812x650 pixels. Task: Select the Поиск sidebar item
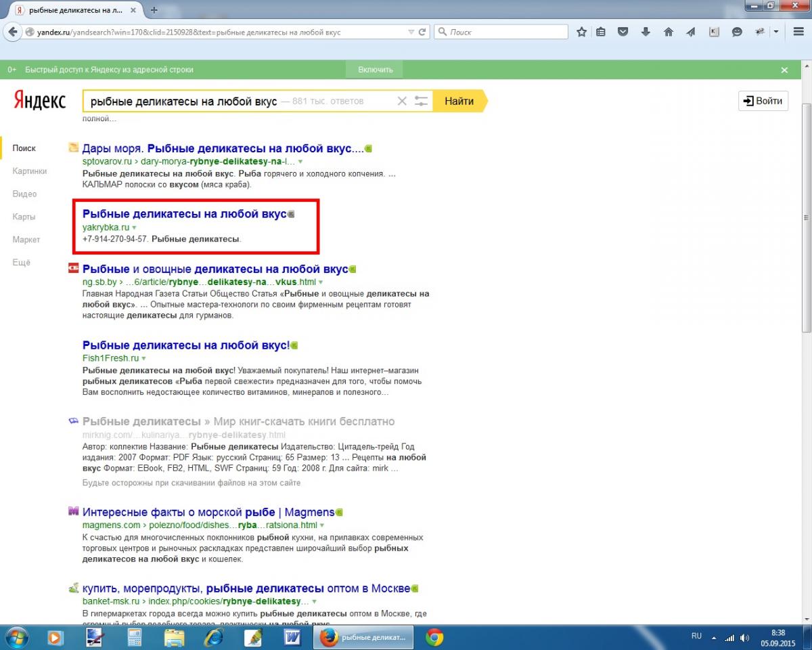[x=24, y=148]
